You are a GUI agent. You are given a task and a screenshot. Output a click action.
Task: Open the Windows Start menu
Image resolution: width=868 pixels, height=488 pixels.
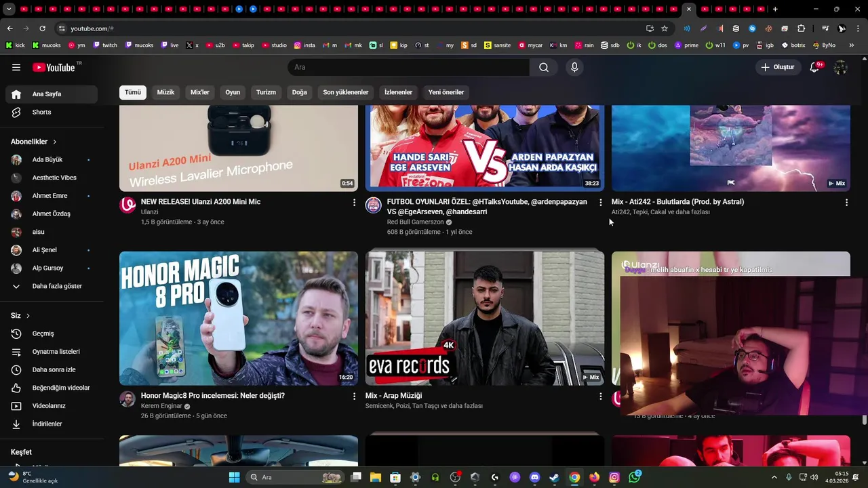(x=234, y=477)
